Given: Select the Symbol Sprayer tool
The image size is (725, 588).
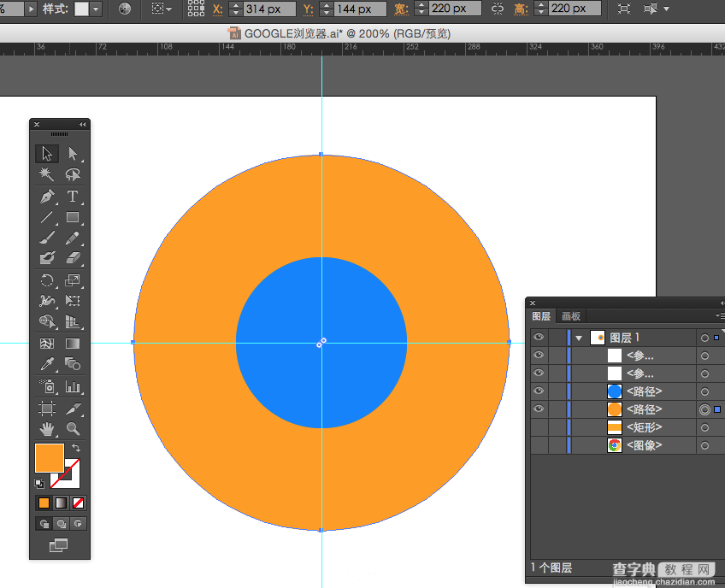Looking at the screenshot, I should coord(47,386).
